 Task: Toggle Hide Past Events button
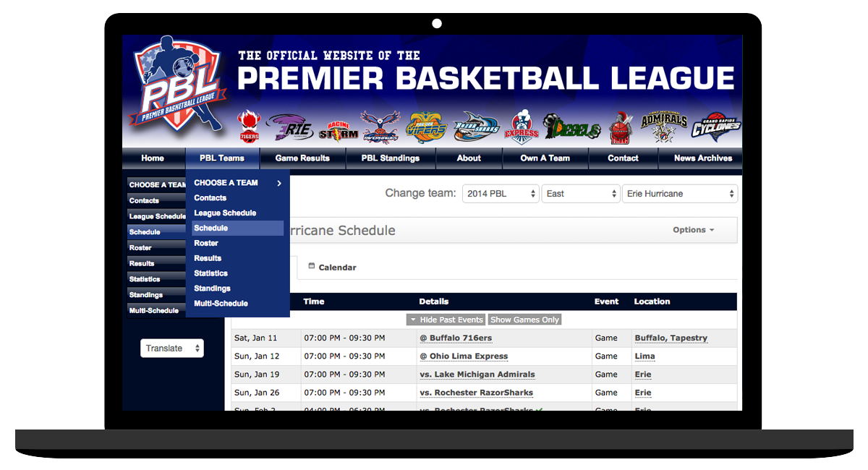click(446, 320)
